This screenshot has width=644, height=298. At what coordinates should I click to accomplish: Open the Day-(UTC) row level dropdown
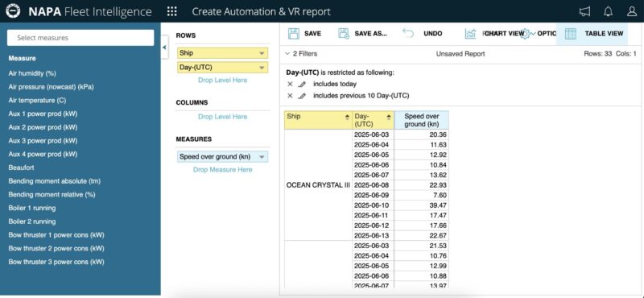coord(262,68)
